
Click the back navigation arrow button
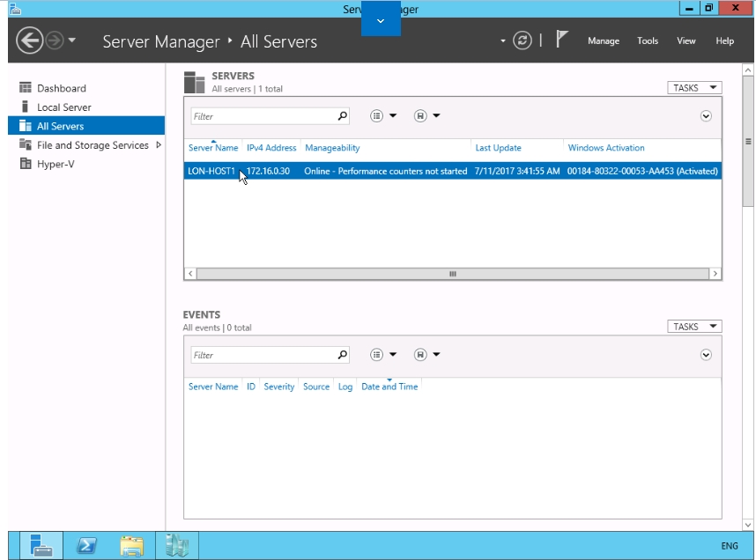[29, 41]
